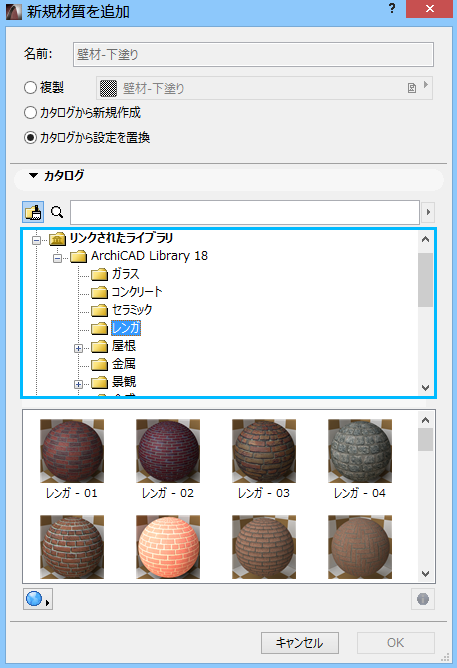Select カタログから新規作成 radio option

click(x=30, y=113)
